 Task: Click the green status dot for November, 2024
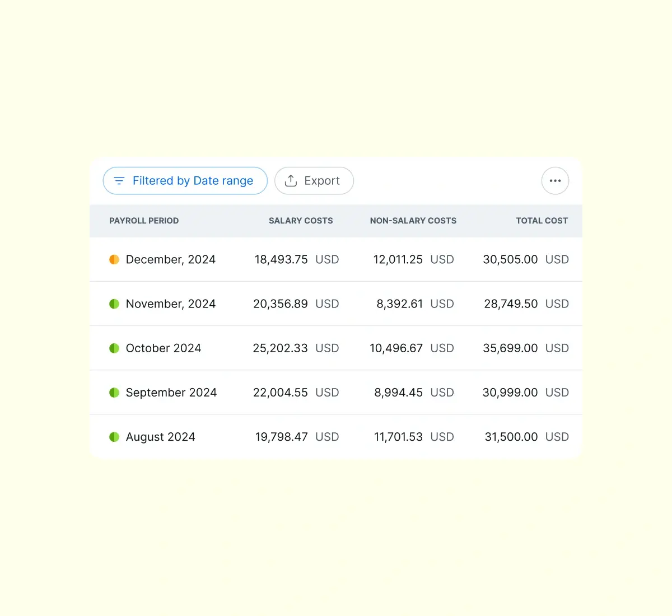pos(114,304)
